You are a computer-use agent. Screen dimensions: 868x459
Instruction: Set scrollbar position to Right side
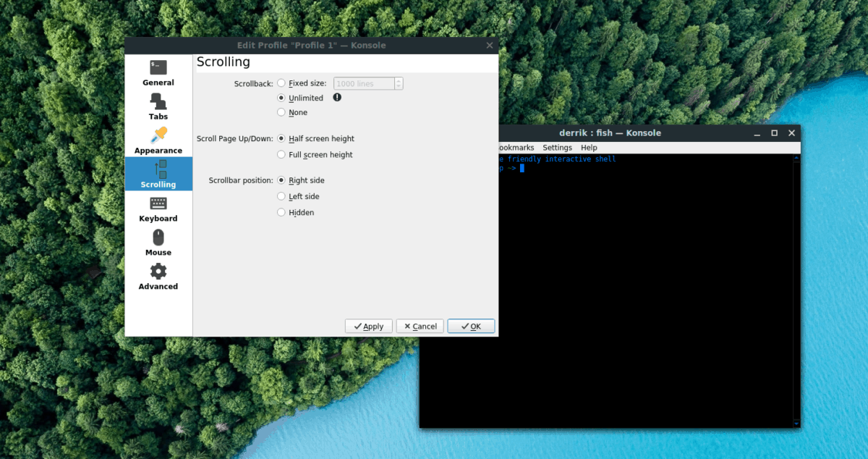pos(301,180)
